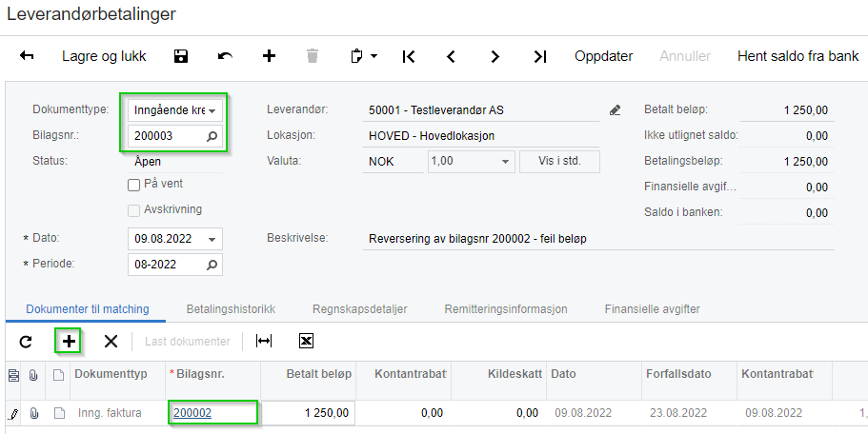Export grid to Excel icon
The height and width of the screenshot is (434, 868).
[306, 341]
